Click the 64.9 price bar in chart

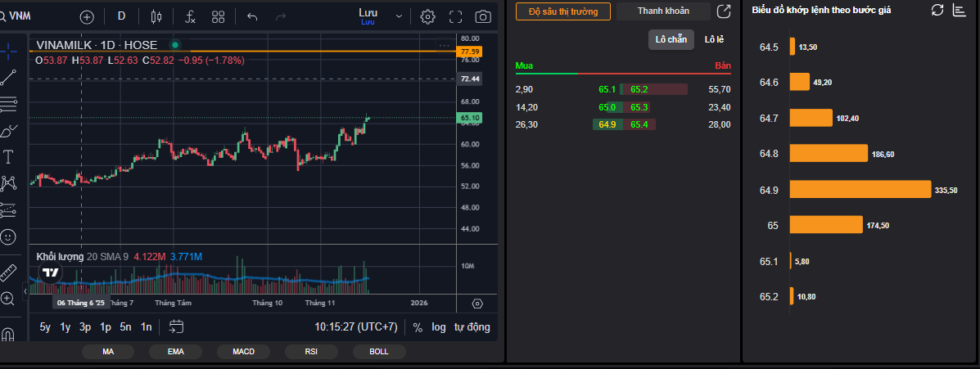[860, 190]
